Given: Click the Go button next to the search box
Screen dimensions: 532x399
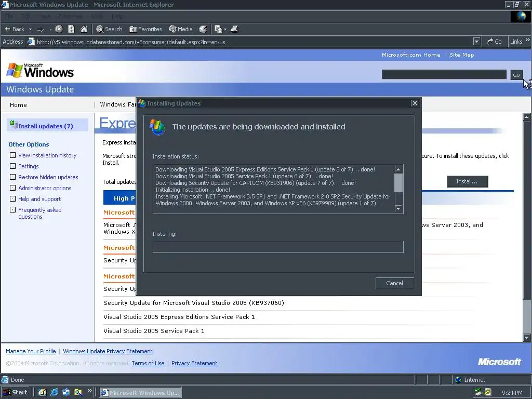Looking at the screenshot, I should tap(516, 75).
